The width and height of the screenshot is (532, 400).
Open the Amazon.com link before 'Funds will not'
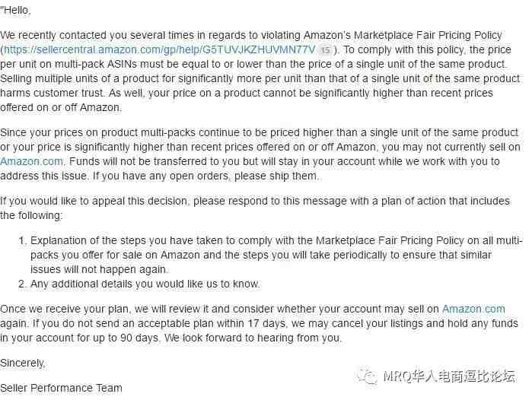tap(31, 161)
